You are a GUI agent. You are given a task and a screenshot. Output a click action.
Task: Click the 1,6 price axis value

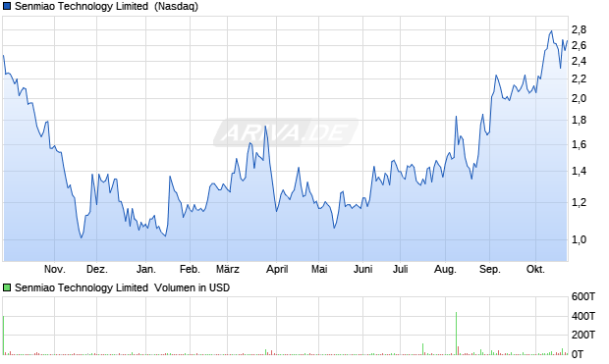click(x=580, y=145)
